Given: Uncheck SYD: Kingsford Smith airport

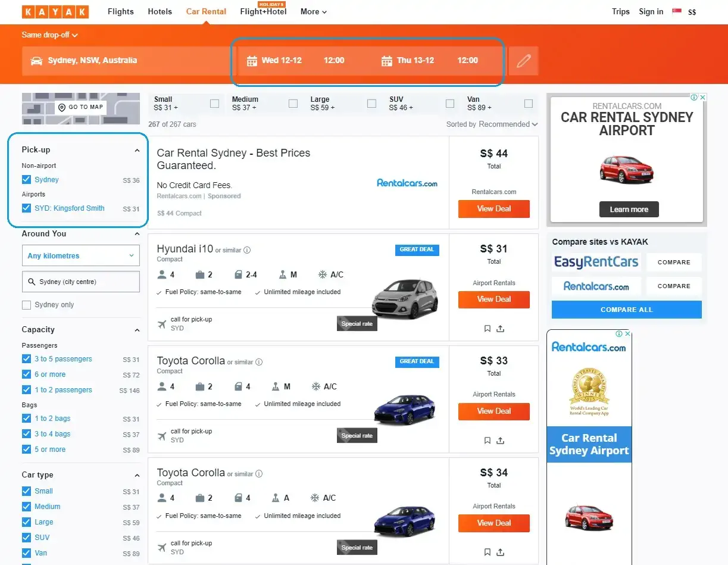Looking at the screenshot, I should (26, 208).
